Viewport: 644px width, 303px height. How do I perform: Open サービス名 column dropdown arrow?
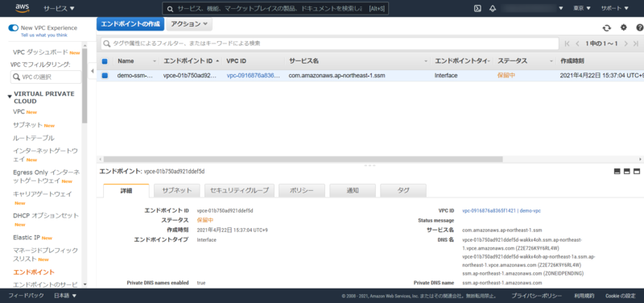(x=427, y=61)
